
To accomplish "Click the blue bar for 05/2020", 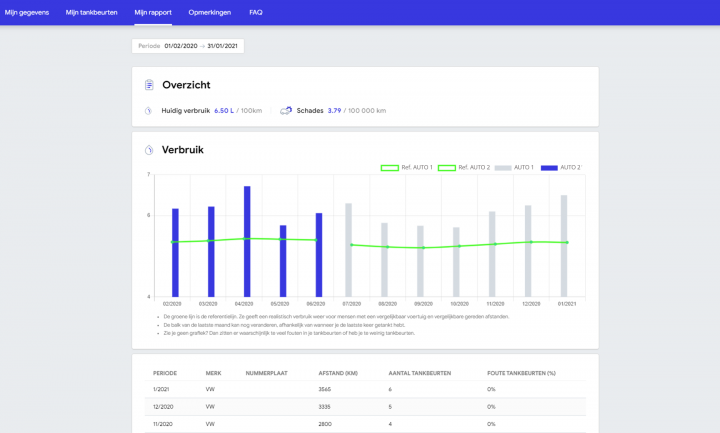I will 283,261.
